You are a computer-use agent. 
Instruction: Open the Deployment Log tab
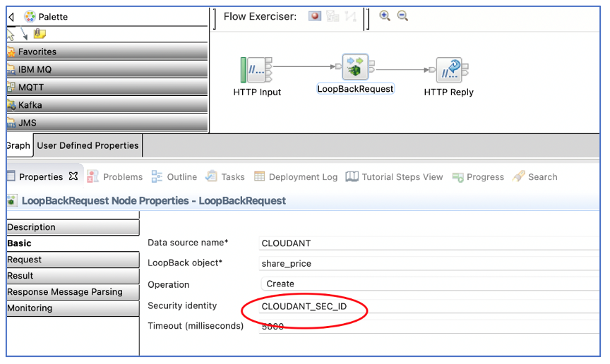click(296, 177)
